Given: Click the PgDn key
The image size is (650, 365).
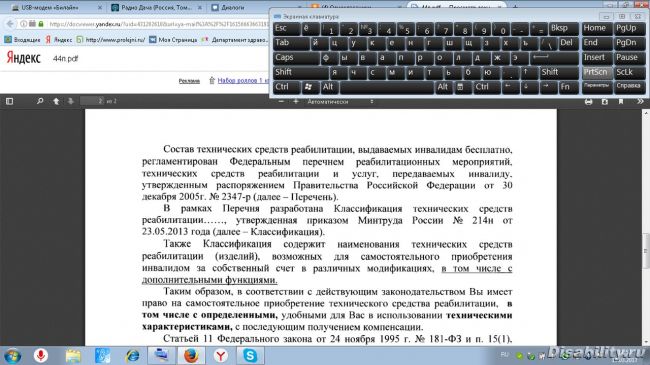Looking at the screenshot, I should (x=629, y=43).
